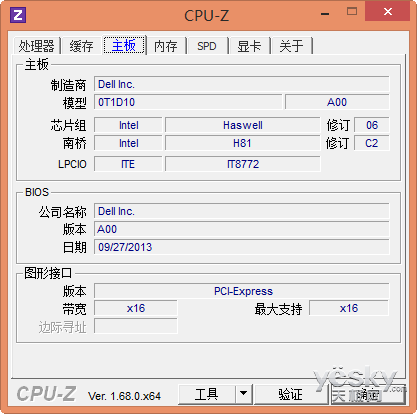Click the 制造商 field showing Dell Inc.
The image size is (417, 414).
(x=242, y=84)
